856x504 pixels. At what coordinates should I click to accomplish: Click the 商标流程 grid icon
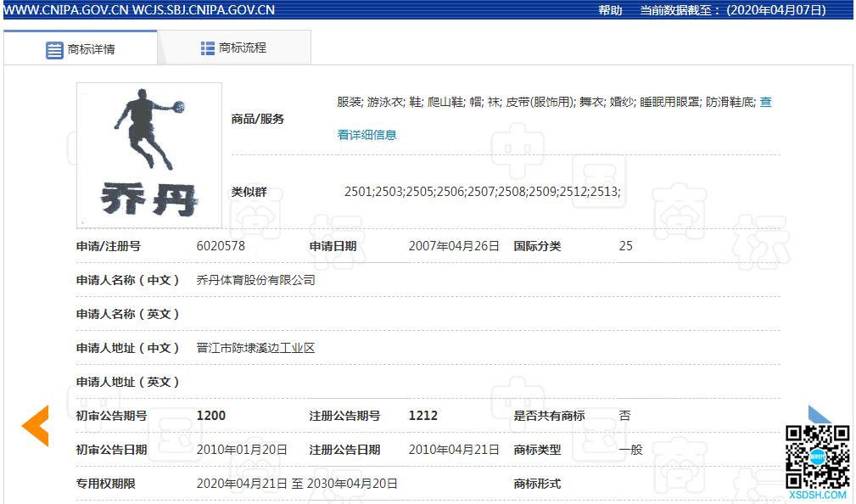click(x=208, y=48)
